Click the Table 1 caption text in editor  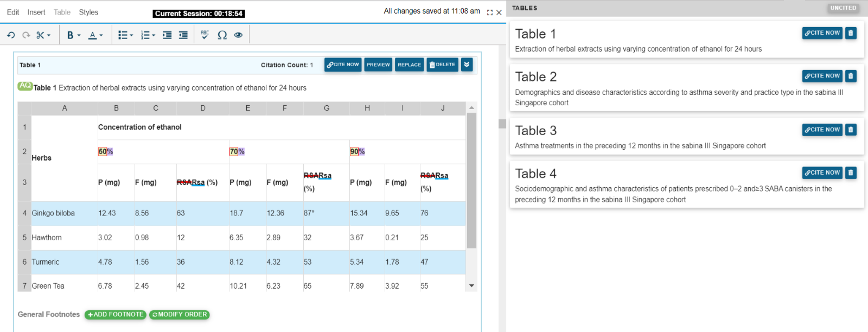[x=170, y=88]
